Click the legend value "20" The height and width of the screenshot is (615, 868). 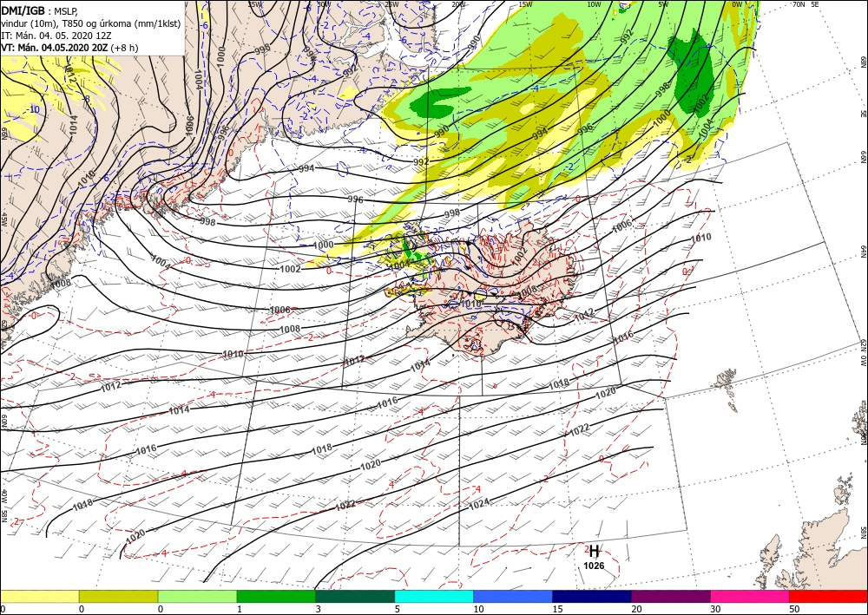click(636, 610)
